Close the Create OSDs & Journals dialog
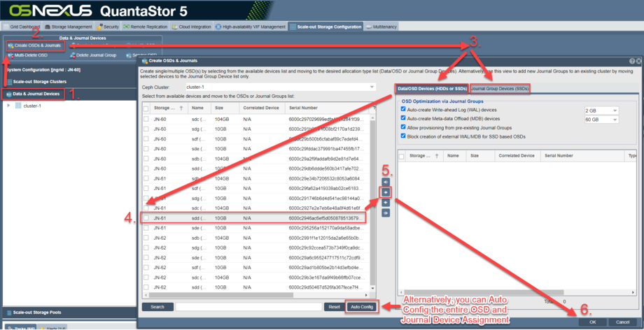644x330 pixels. [x=638, y=61]
